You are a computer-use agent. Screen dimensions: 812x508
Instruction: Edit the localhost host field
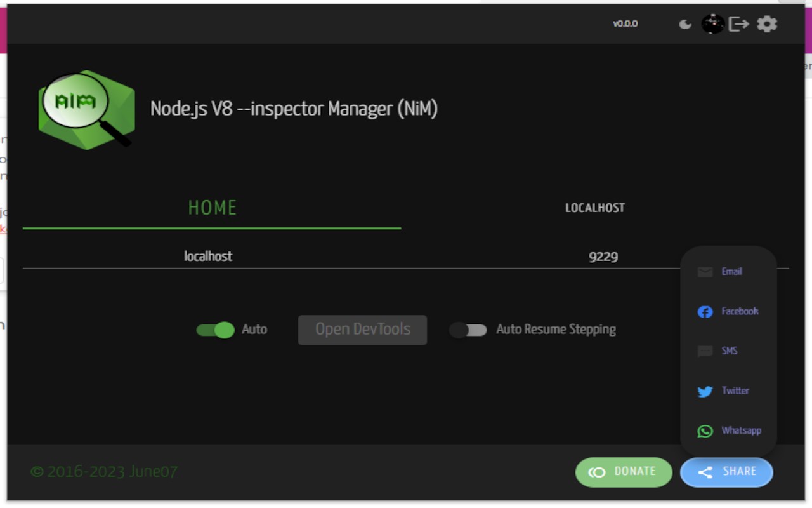(x=208, y=257)
